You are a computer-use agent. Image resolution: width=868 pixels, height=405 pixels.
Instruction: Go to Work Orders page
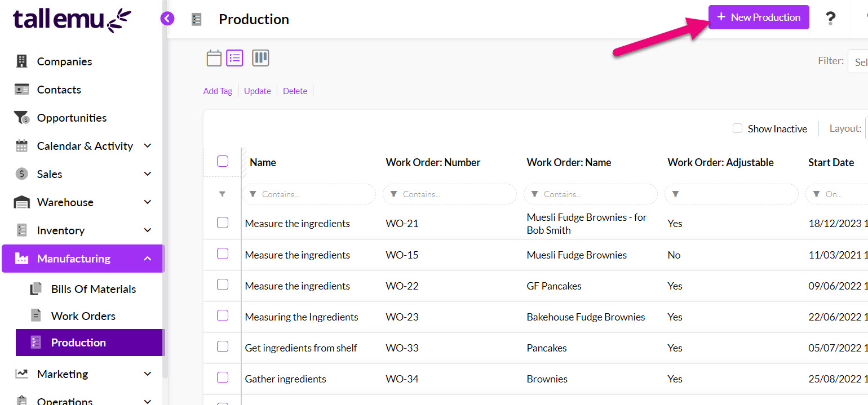pyautogui.click(x=83, y=316)
